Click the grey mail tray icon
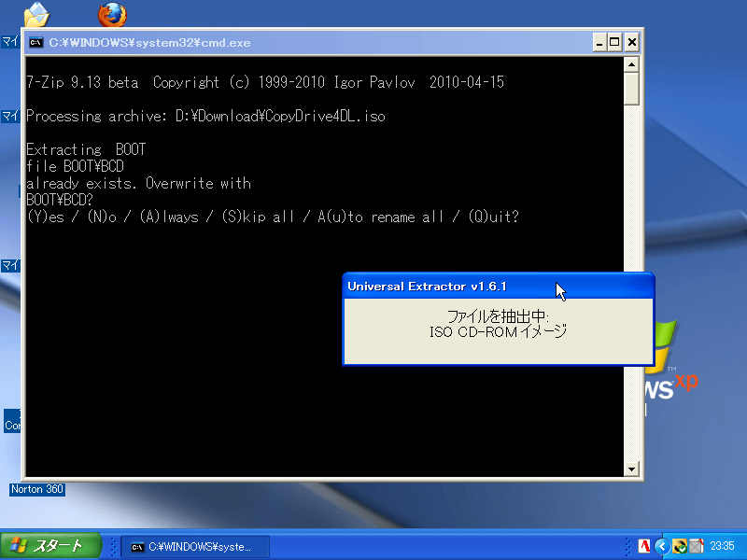This screenshot has width=747, height=560. pyautogui.click(x=696, y=546)
